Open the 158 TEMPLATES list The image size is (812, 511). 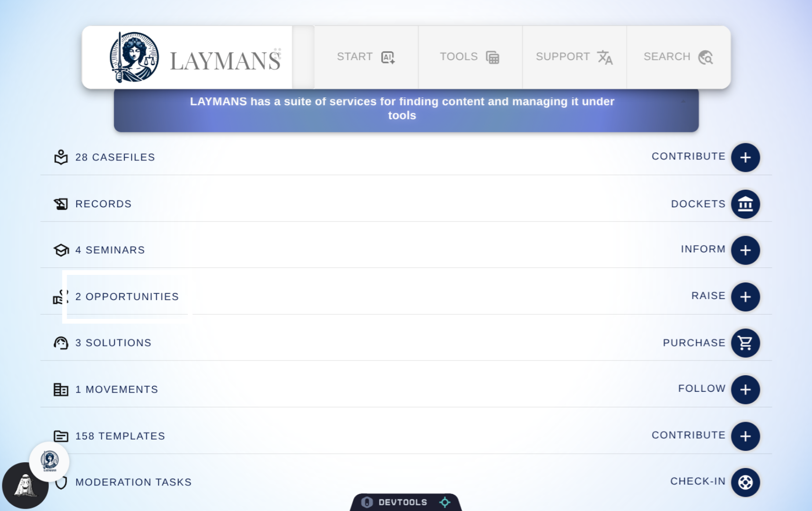pyautogui.click(x=120, y=436)
